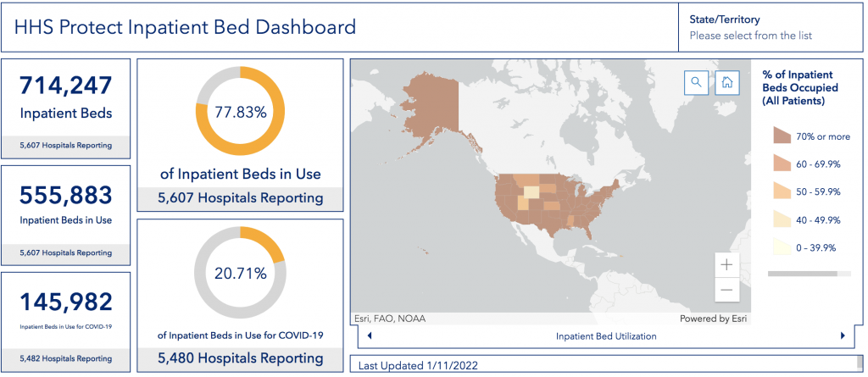Image resolution: width=868 pixels, height=377 pixels.
Task: Select the 60 - 69.9% legend swatch
Action: click(781, 164)
